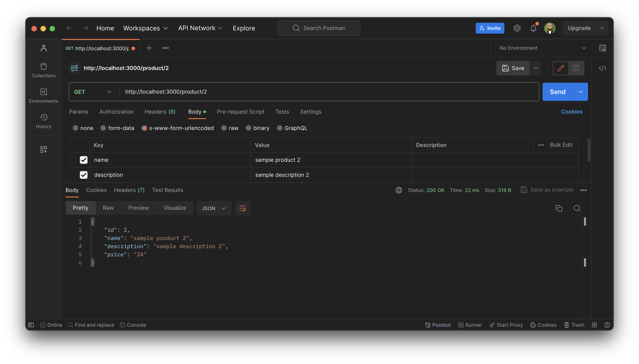
Task: Uncheck the name parameter row
Action: (83, 160)
